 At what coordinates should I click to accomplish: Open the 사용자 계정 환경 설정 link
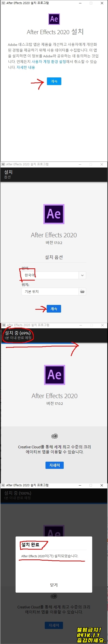coord(49,61)
